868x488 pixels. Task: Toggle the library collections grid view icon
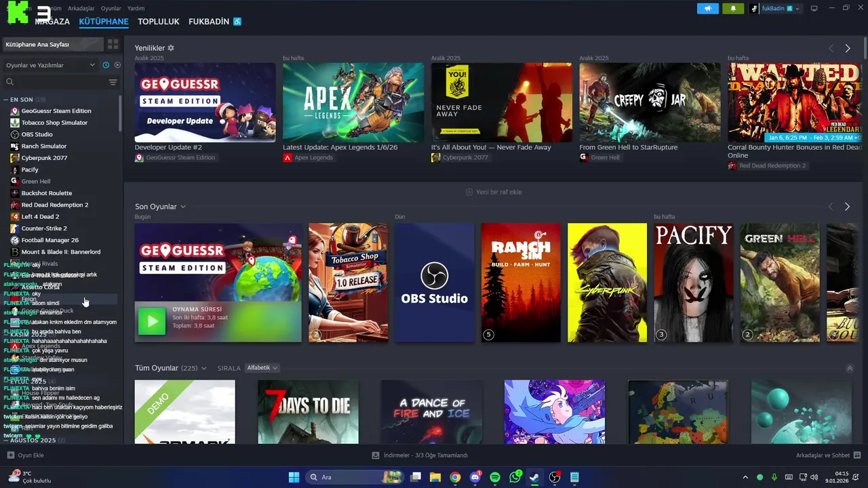[113, 44]
